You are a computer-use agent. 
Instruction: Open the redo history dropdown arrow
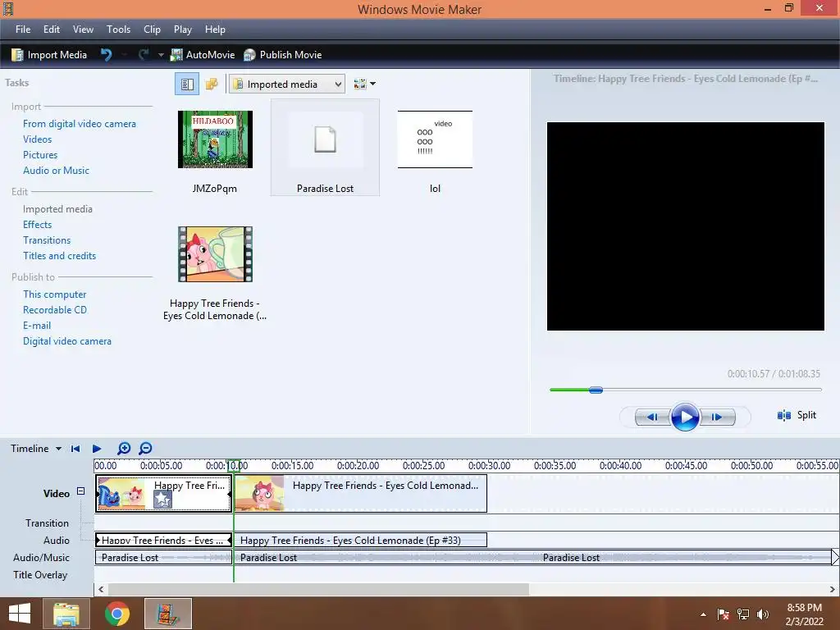click(160, 55)
